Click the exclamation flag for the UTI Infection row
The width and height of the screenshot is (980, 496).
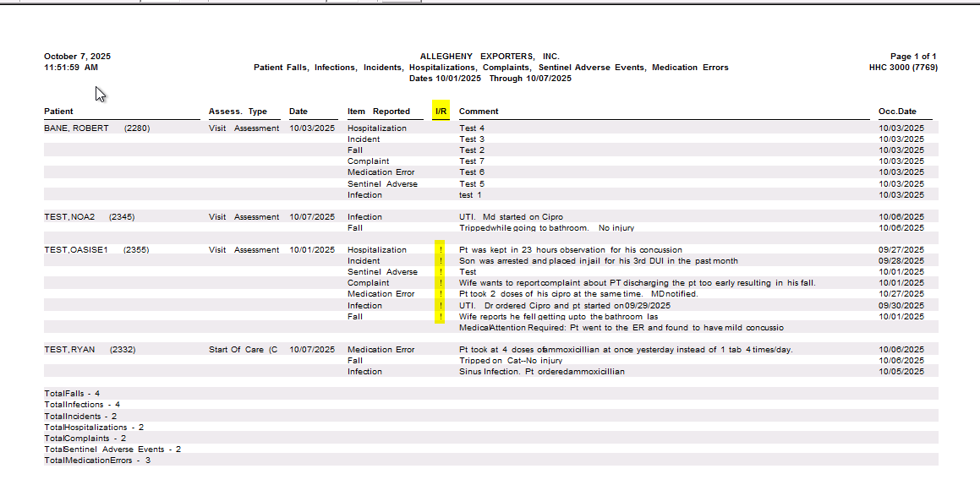tap(441, 306)
